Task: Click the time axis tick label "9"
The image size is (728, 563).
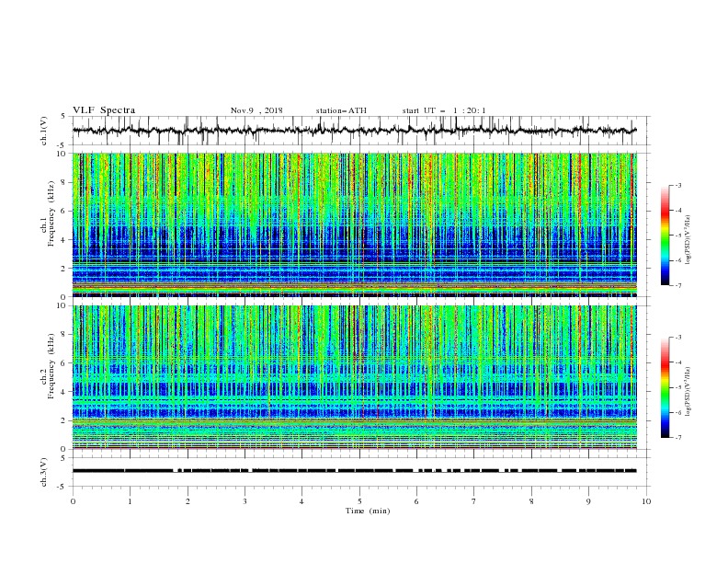Action: (x=588, y=501)
